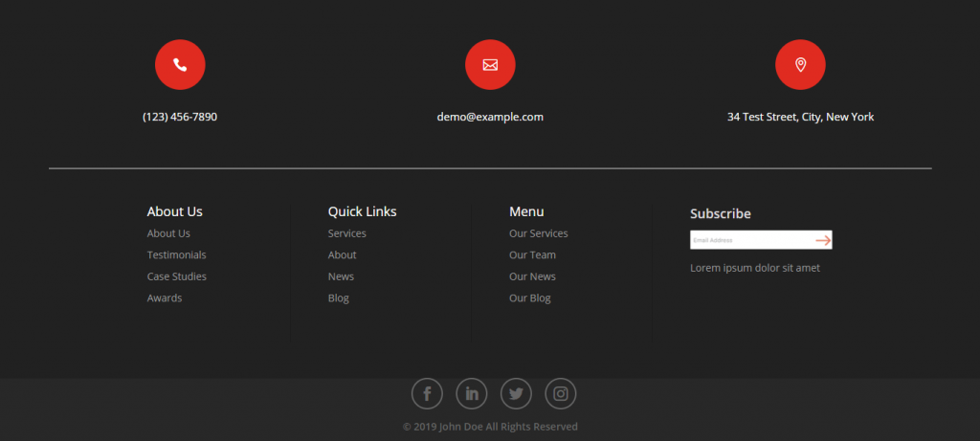Click the red phone icon circle
The width and height of the screenshot is (980, 441).
click(180, 64)
